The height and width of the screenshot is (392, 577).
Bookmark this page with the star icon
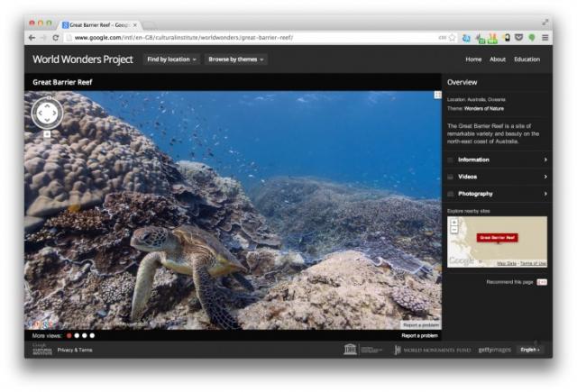click(453, 38)
